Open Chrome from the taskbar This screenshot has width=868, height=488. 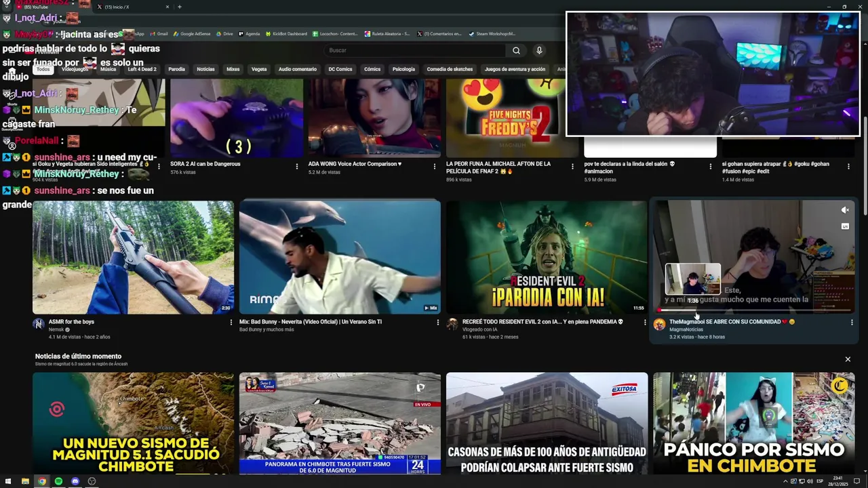pos(42,481)
